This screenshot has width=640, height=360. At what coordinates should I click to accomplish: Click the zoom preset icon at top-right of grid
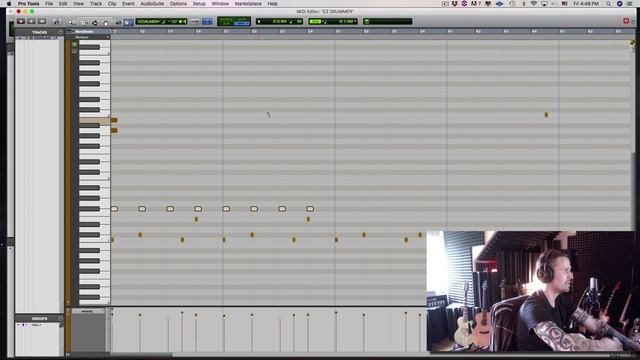632,43
